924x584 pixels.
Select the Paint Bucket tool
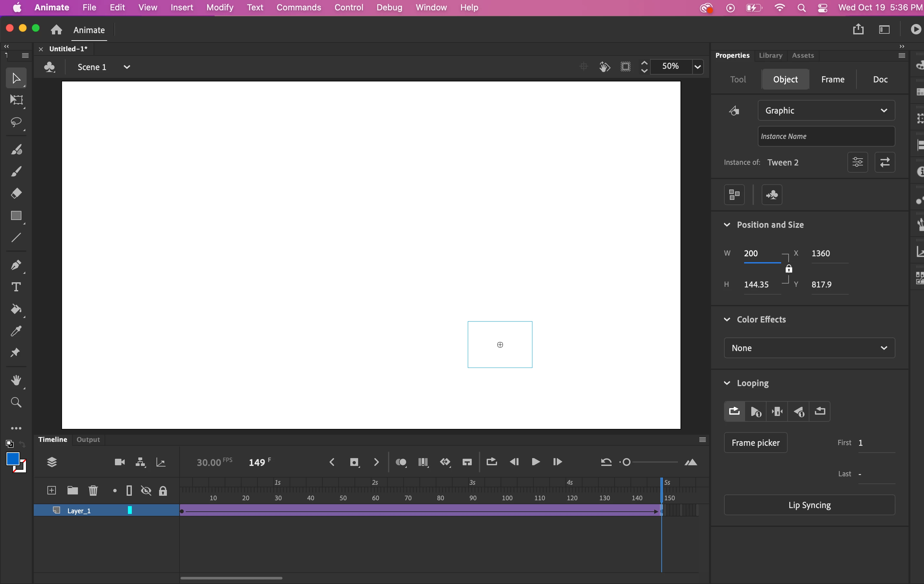(x=16, y=309)
